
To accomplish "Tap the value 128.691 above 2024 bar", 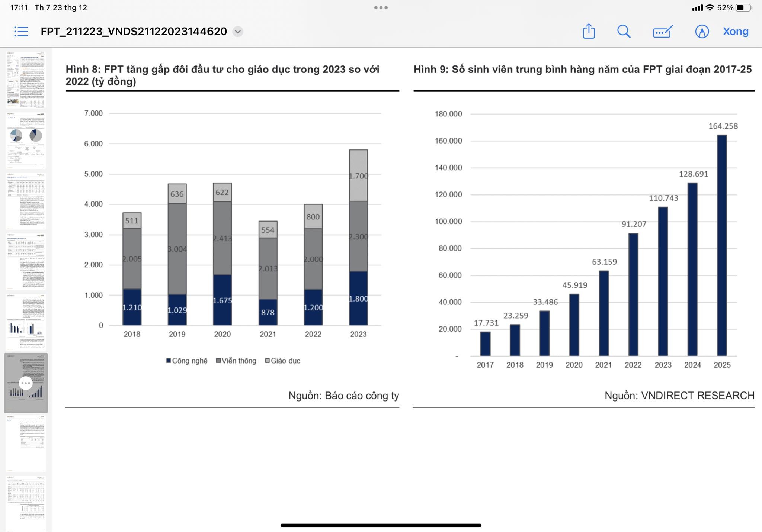I will [694, 174].
